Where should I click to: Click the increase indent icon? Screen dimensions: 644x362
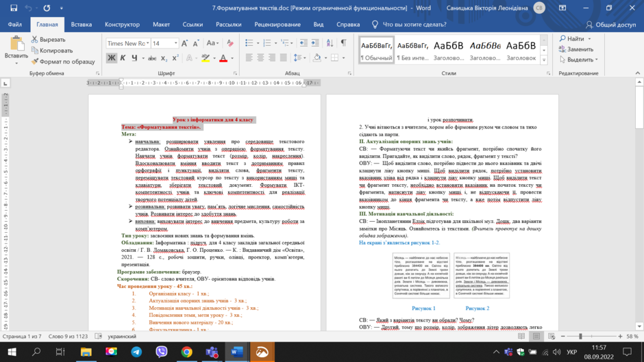[315, 43]
